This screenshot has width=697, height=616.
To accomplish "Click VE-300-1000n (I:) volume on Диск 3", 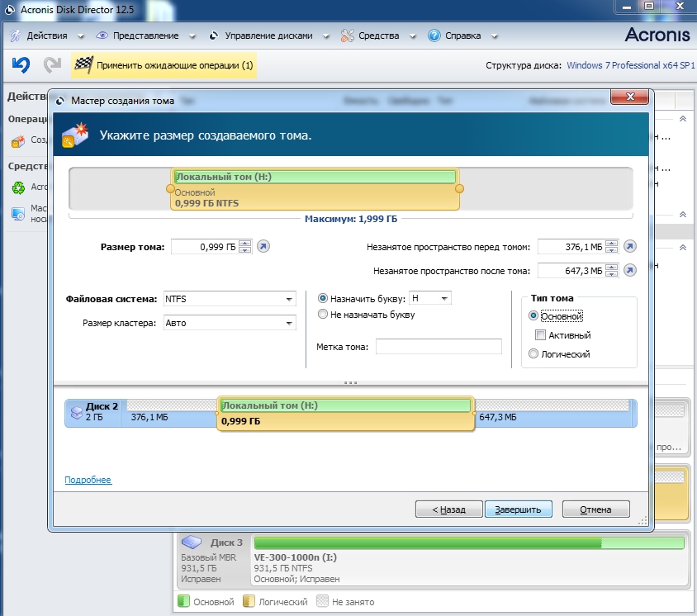I will coord(469,561).
